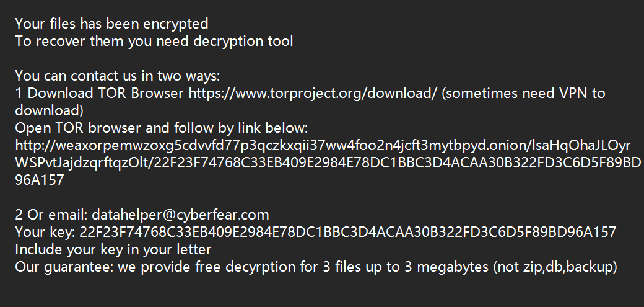Select the "To recover them you need decryption tool" line
Screen dimensions: 644x307
pos(154,42)
